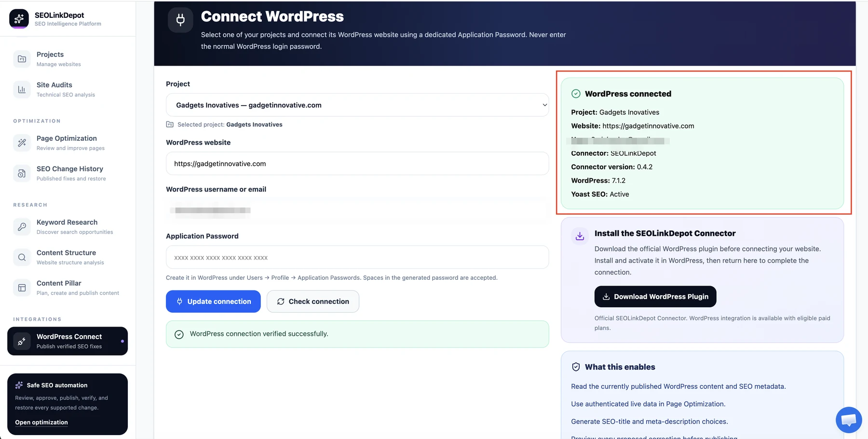Viewport: 868px width, 439px height.
Task: Click the download icon beside Install the SEOLinkDepot Connector
Action: tap(580, 236)
